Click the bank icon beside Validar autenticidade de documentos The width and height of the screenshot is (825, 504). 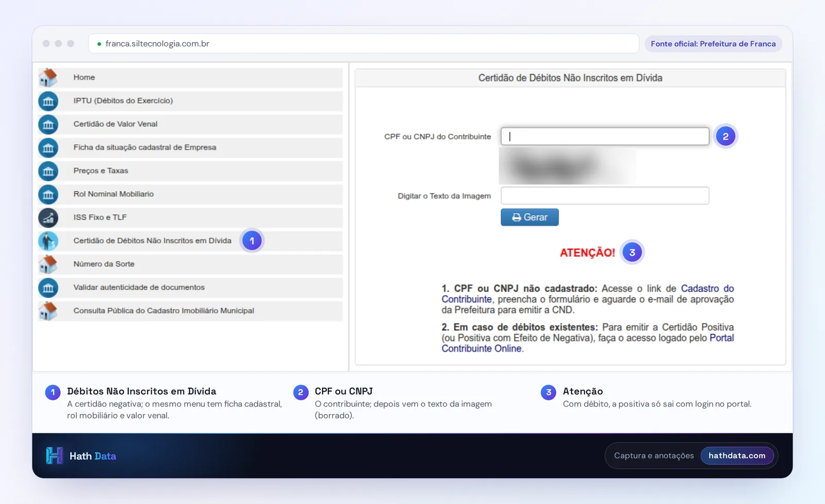coord(48,288)
